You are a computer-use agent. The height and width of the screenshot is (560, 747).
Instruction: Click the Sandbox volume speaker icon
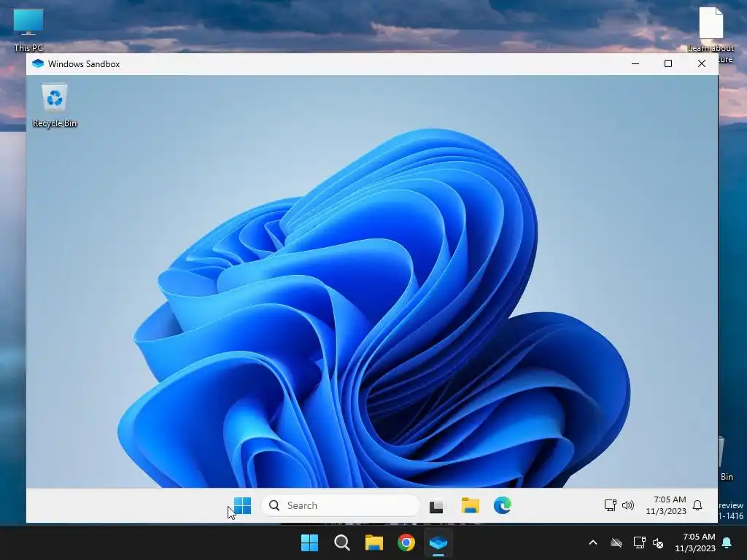click(x=628, y=505)
